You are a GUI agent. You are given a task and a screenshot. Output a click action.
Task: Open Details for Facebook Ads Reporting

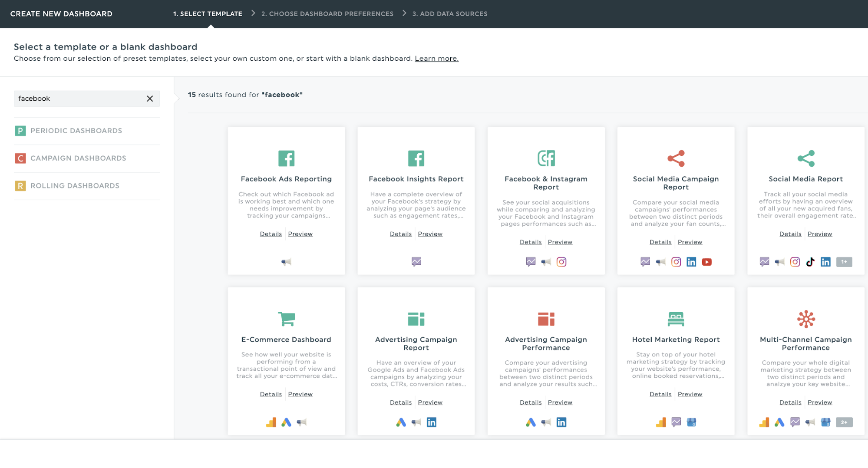point(271,234)
